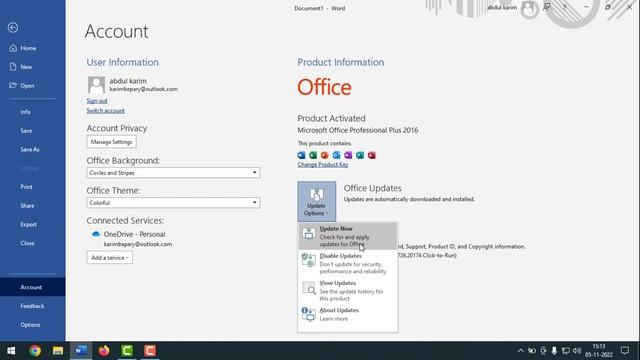Click the Word taskbar icon

click(x=81, y=351)
